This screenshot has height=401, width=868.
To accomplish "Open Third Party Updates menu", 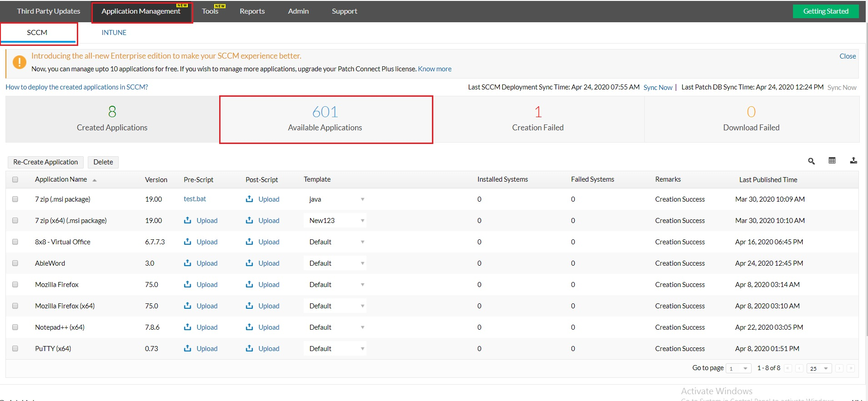I will [x=49, y=11].
